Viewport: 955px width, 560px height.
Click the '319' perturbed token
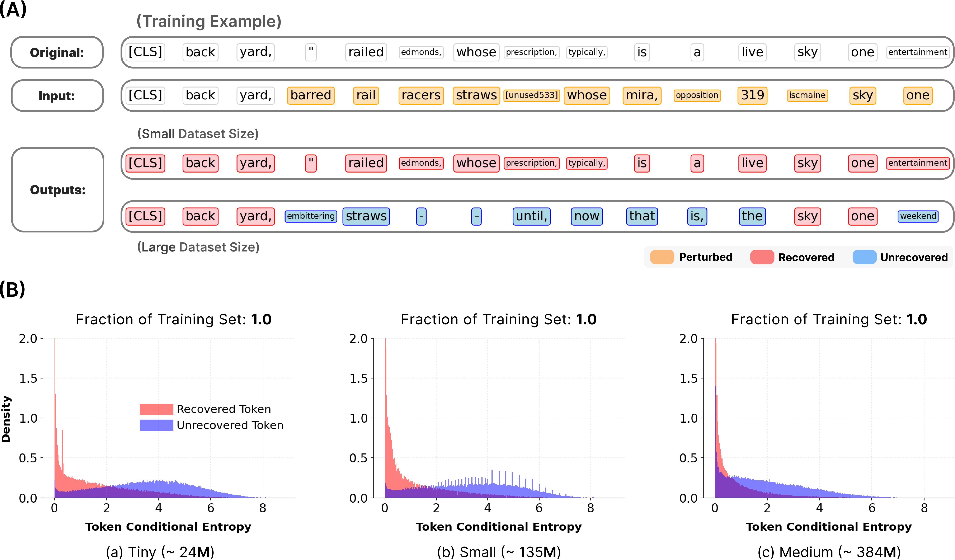752,95
